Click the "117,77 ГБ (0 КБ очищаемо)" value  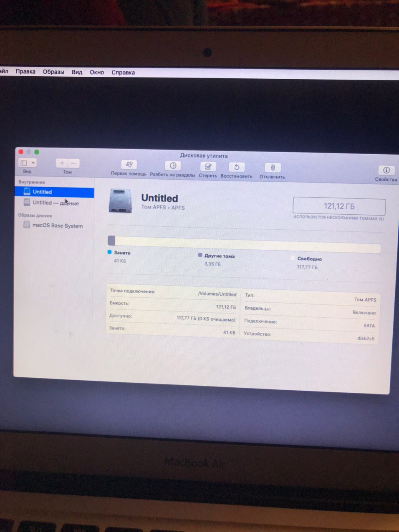point(206,319)
